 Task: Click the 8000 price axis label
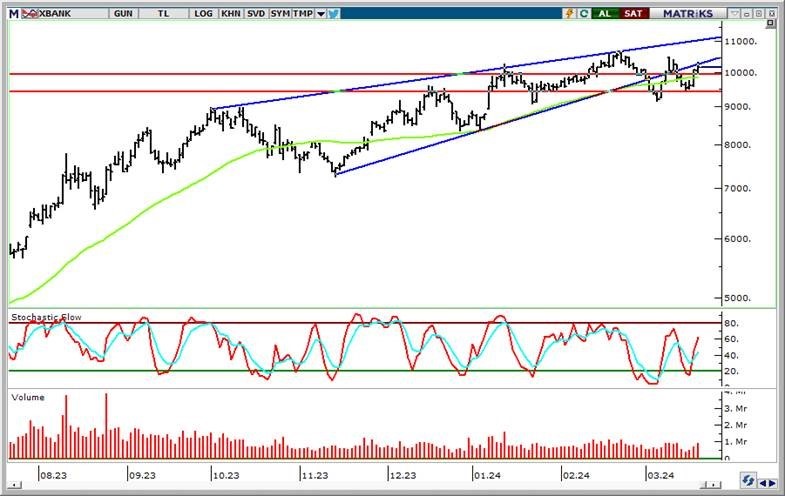(737, 145)
